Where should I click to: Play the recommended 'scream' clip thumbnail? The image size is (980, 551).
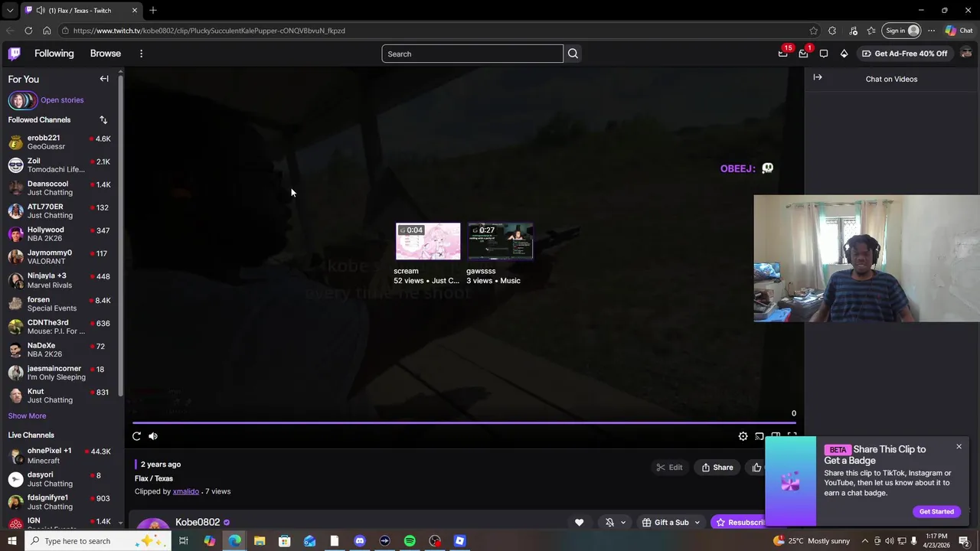(x=428, y=242)
